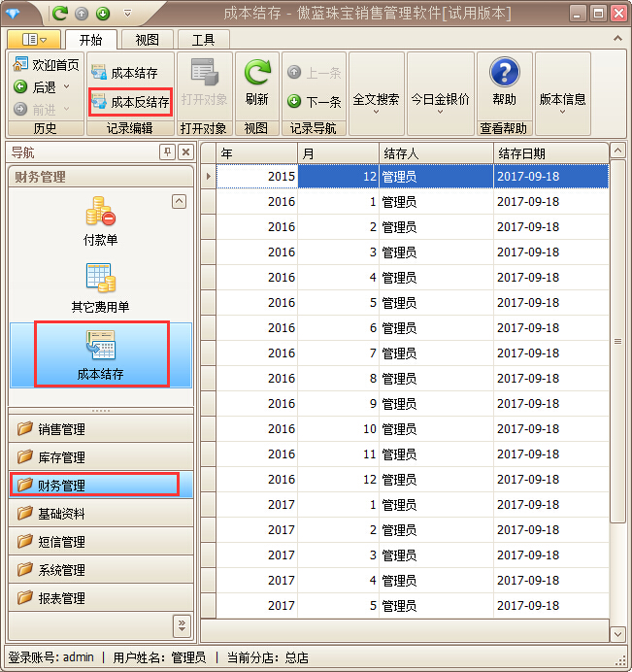Click the vertical scrollbar up arrow
The width and height of the screenshot is (632, 672).
tap(617, 151)
